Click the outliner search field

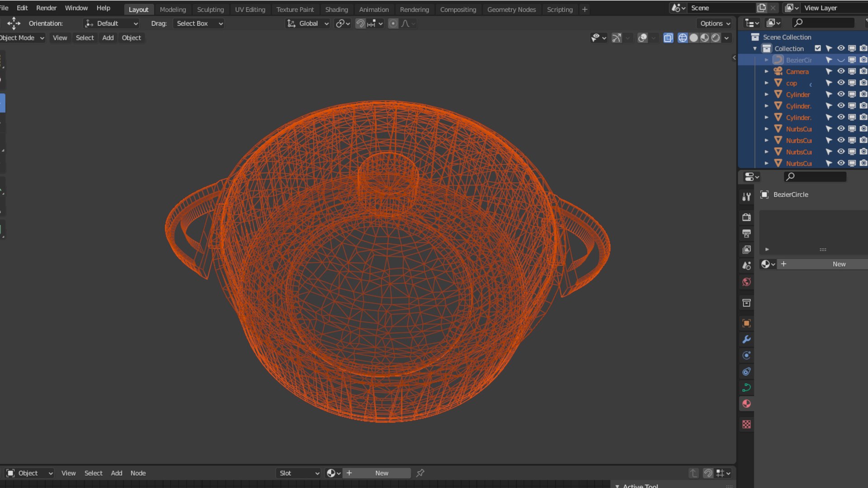(x=824, y=23)
